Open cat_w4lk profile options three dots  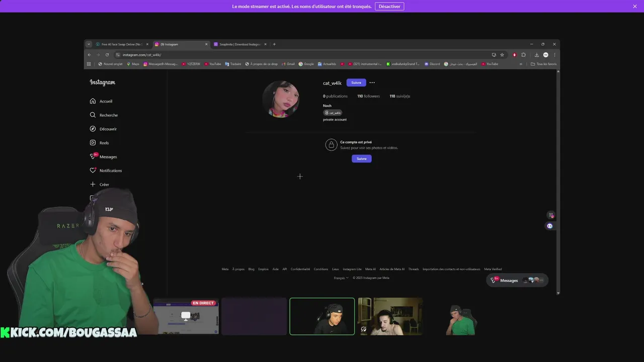point(372,82)
